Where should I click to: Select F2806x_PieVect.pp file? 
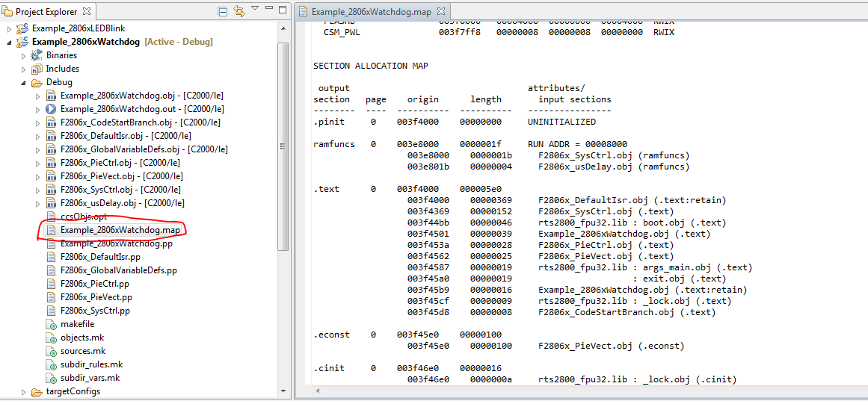click(97, 297)
